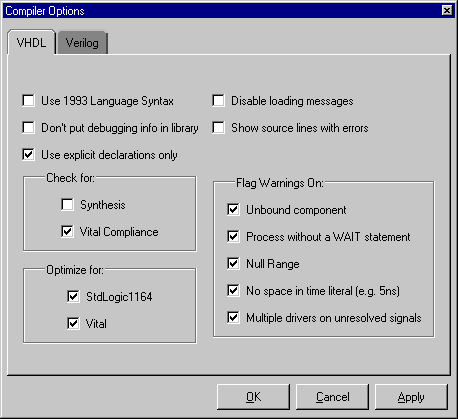Check Don't put debugging info in library
The width and height of the screenshot is (458, 419).
(28, 128)
